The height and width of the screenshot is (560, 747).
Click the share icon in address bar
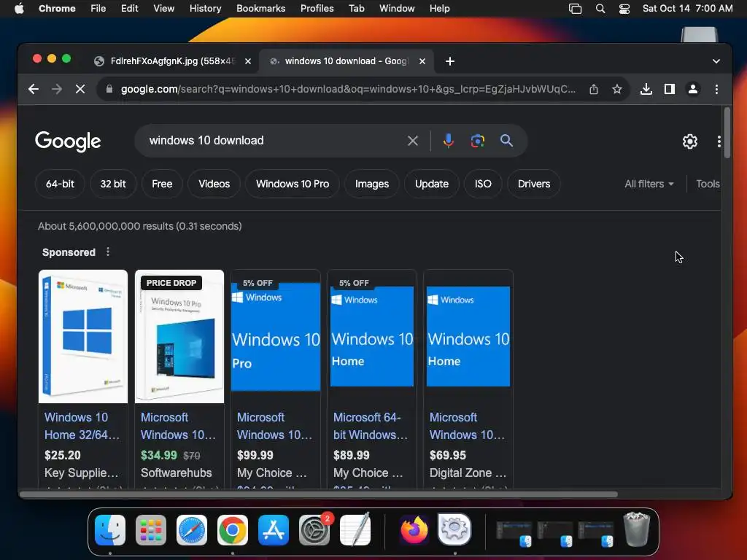pyautogui.click(x=594, y=89)
